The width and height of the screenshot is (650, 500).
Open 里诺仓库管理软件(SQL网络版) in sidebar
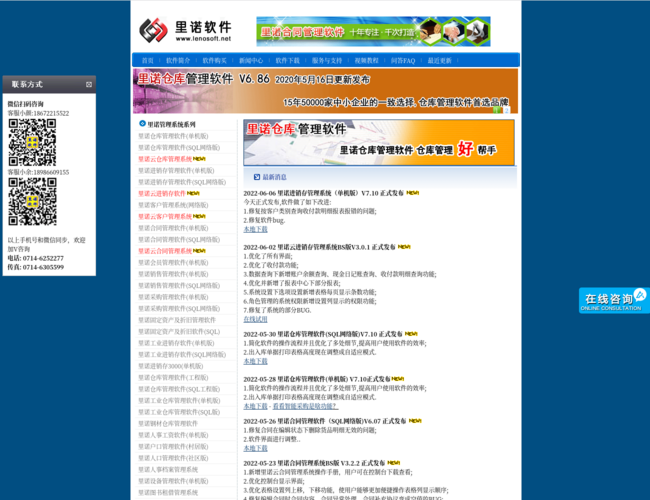click(179, 148)
